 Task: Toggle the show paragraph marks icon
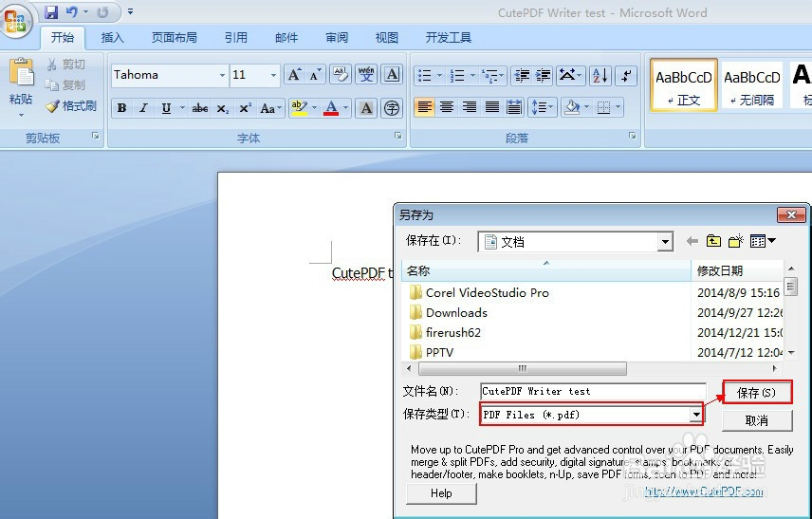[627, 76]
